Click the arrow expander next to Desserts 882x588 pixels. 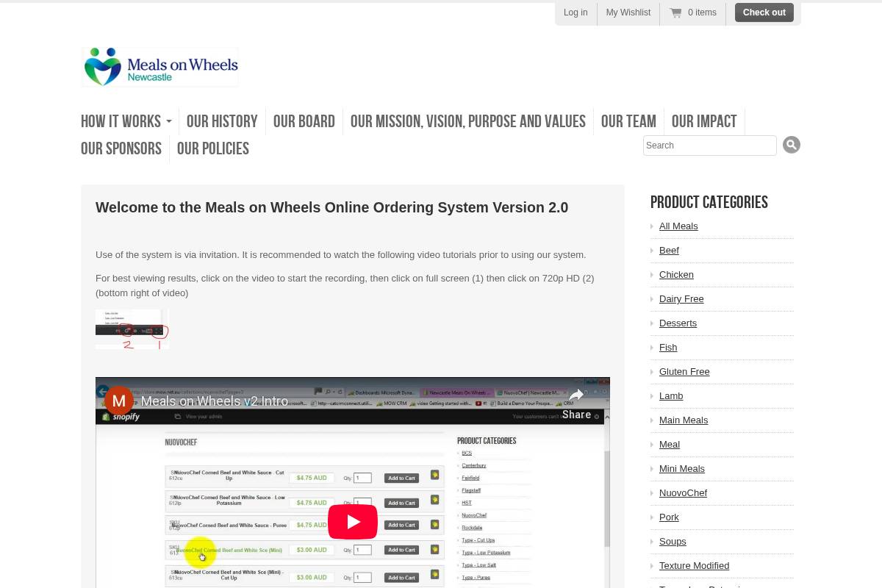[653, 323]
